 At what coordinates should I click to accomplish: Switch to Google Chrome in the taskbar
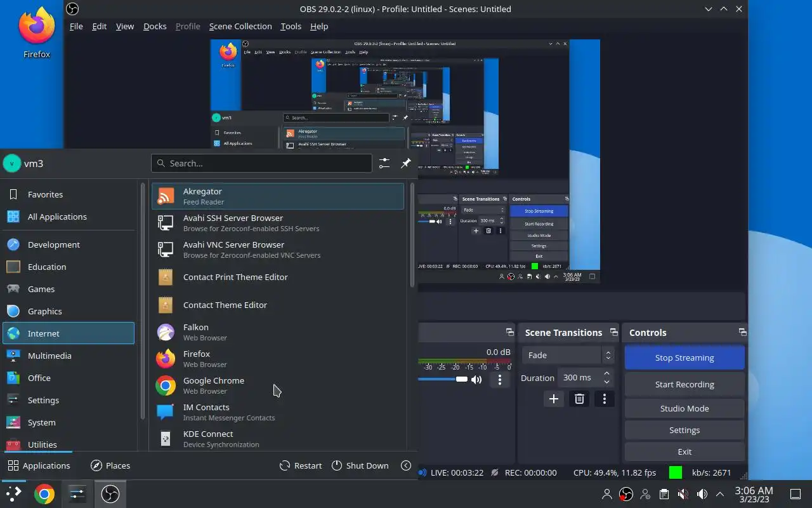(x=44, y=494)
